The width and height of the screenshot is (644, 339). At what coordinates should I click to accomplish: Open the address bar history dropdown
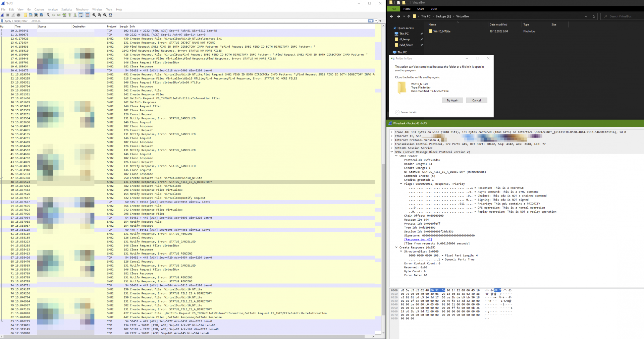point(586,16)
